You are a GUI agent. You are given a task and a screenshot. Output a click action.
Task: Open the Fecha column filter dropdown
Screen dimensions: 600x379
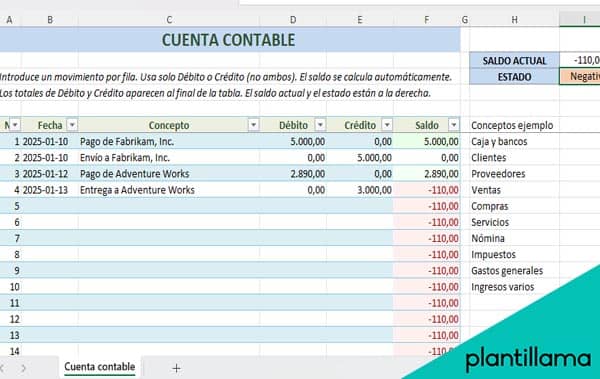tap(72, 125)
